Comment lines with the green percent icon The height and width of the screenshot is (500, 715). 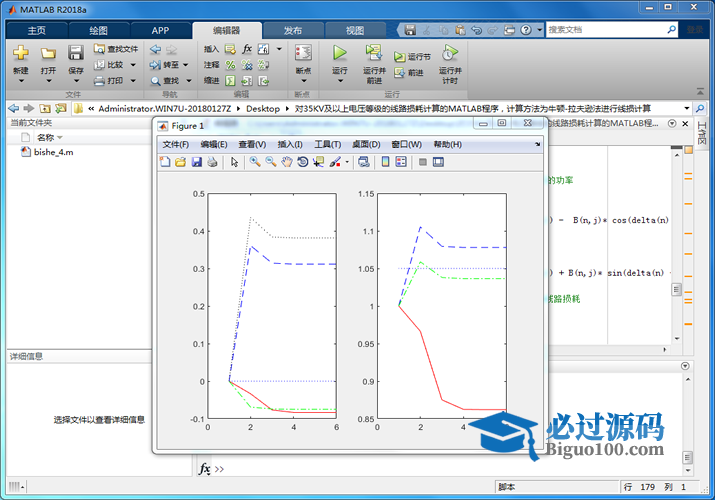[x=230, y=65]
